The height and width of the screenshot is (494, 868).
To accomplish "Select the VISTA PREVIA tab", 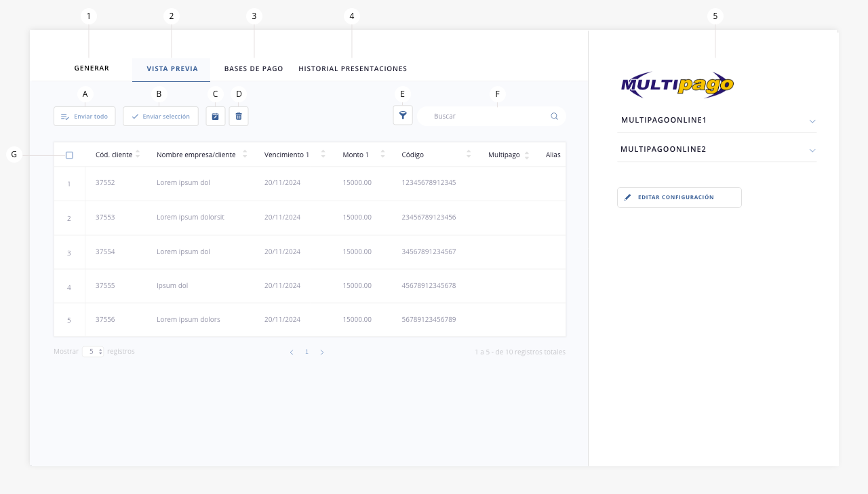I will tap(172, 68).
